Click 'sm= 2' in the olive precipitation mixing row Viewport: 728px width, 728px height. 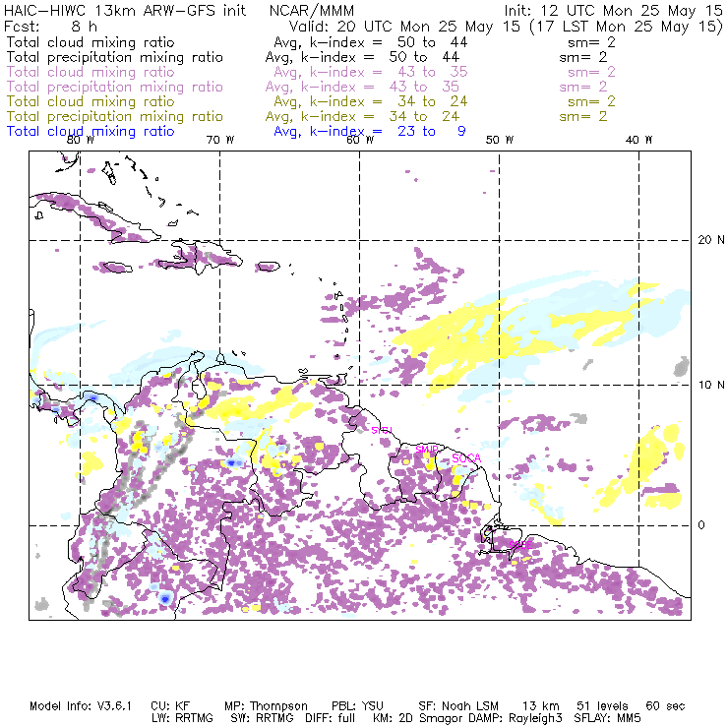pyautogui.click(x=583, y=116)
